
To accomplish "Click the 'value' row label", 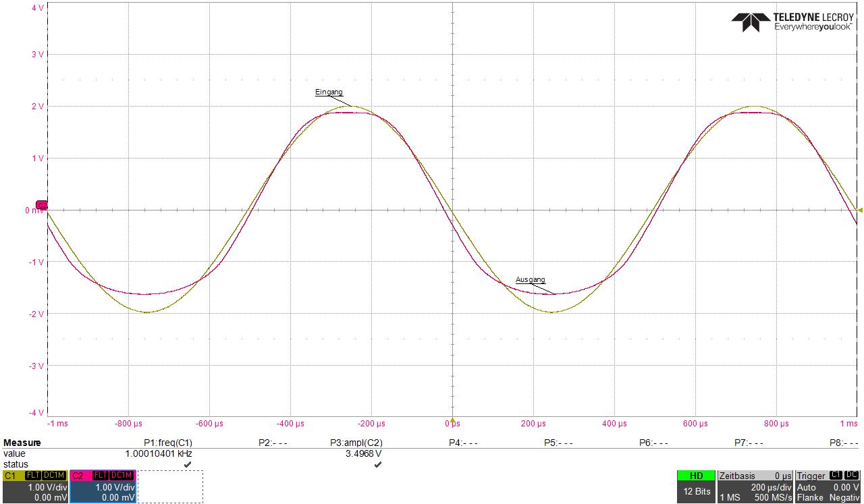I will click(x=13, y=454).
